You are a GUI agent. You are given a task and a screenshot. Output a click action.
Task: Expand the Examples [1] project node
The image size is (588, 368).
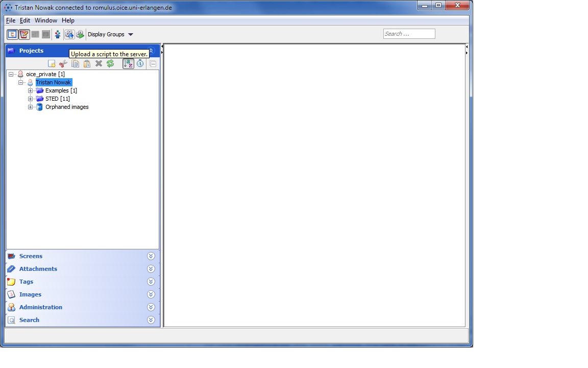pyautogui.click(x=31, y=90)
